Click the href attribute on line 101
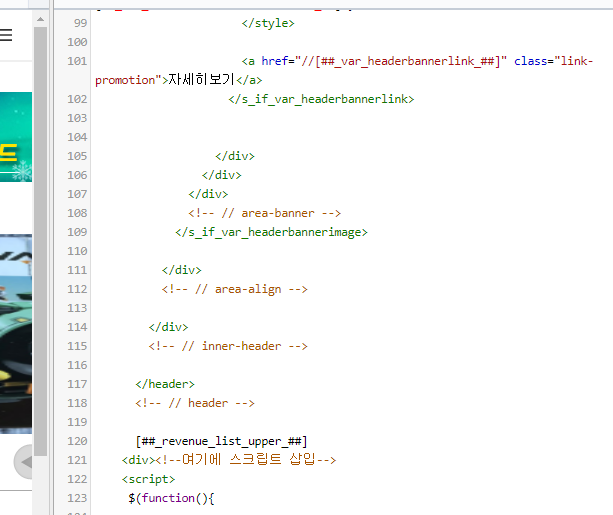The height and width of the screenshot is (515, 613). coord(275,61)
